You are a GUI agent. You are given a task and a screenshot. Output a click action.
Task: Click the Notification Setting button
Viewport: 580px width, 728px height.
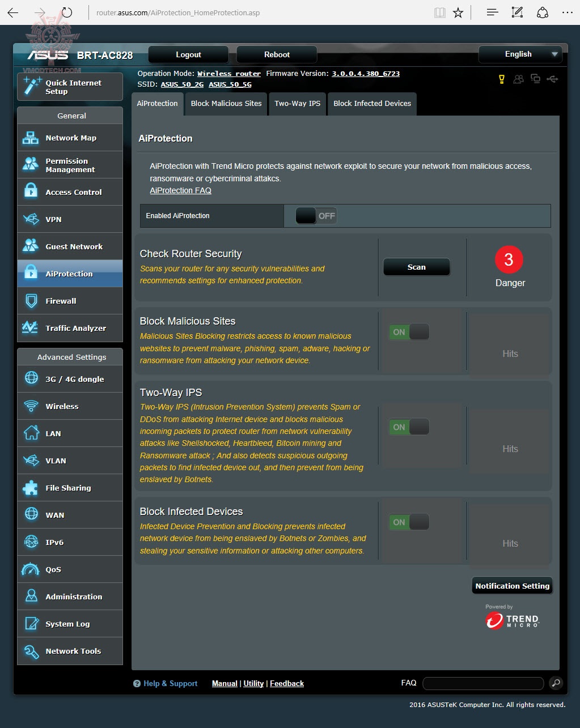click(x=512, y=586)
